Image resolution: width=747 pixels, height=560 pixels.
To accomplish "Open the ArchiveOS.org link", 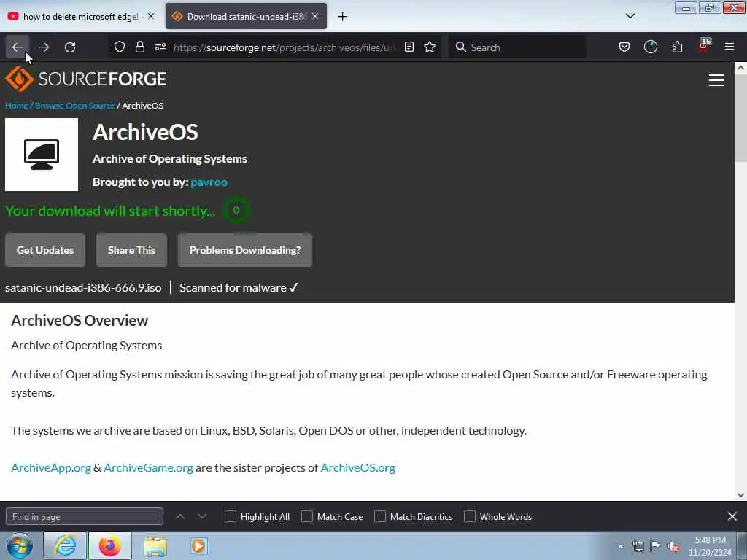I will pos(357,468).
